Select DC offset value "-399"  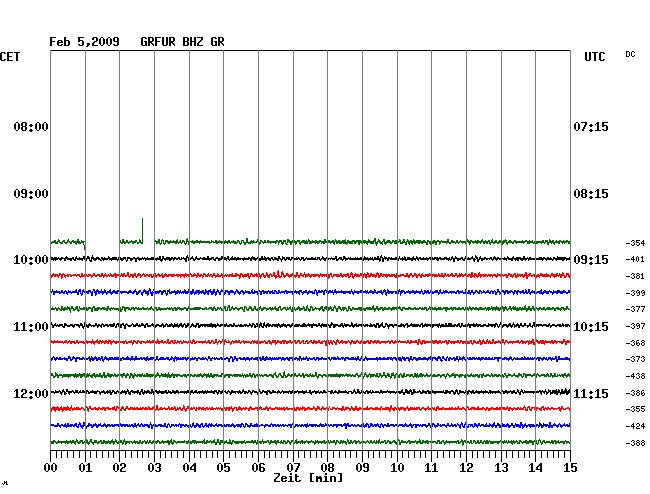[x=635, y=293]
